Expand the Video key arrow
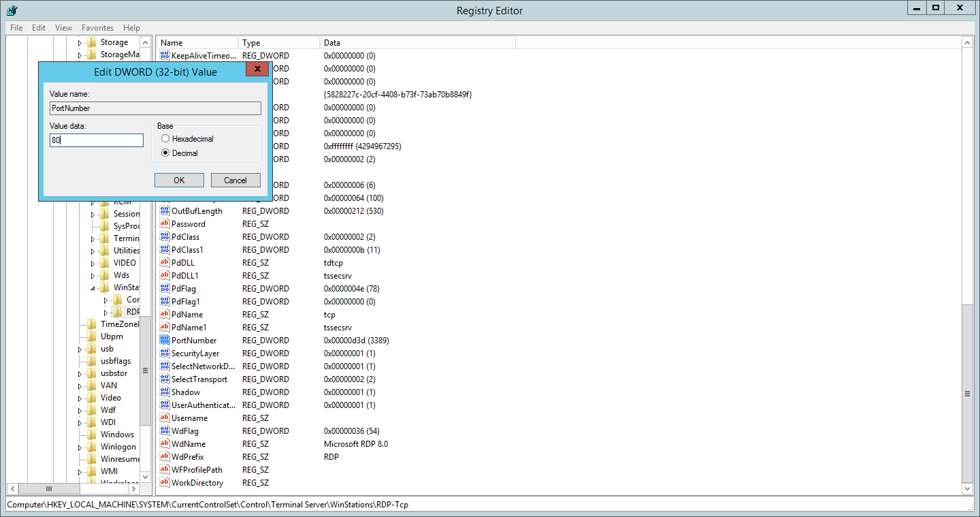Viewport: 980px width, 517px height. (80, 398)
